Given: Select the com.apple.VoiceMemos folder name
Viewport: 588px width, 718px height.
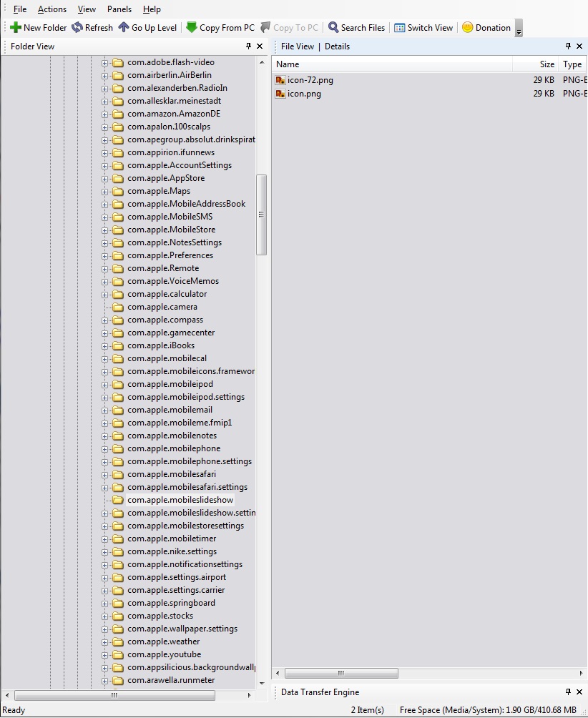Looking at the screenshot, I should point(173,281).
